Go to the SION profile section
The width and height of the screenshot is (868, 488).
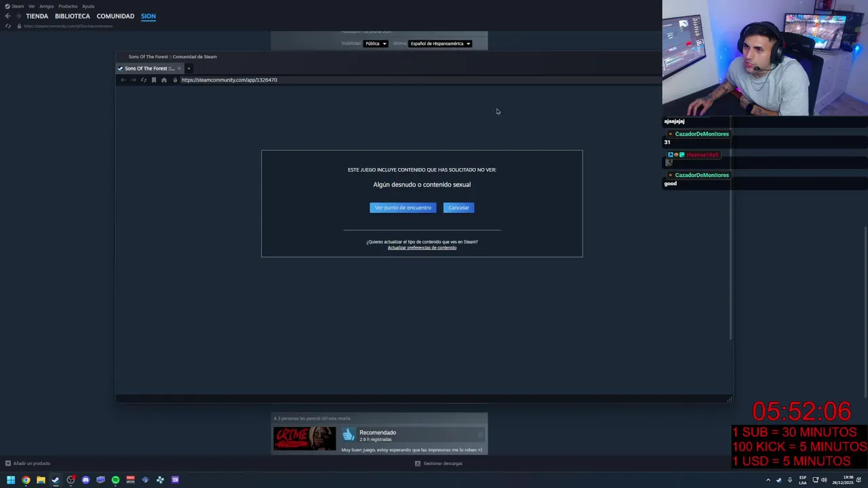tap(149, 16)
